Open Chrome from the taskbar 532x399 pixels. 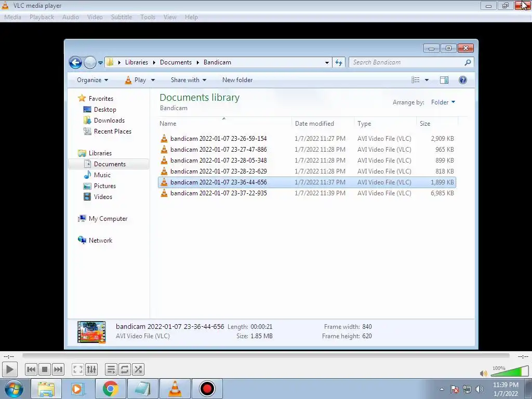tap(110, 389)
